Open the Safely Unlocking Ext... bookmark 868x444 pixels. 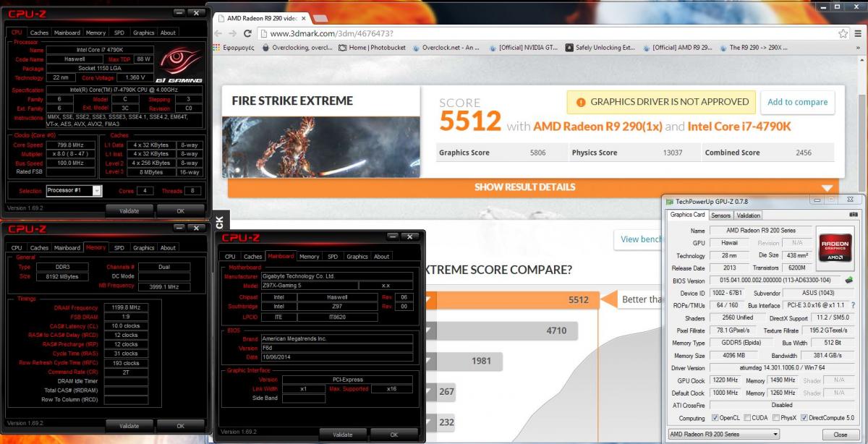pos(602,48)
